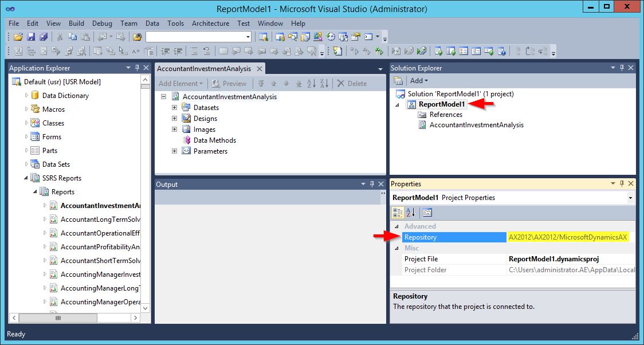Image resolution: width=644 pixels, height=345 pixels.
Task: Click the Sort Descending ZA icon
Action: (x=324, y=83)
